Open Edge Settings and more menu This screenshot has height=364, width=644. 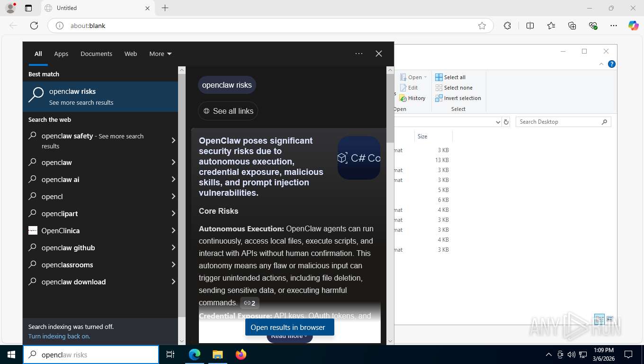(x=614, y=26)
